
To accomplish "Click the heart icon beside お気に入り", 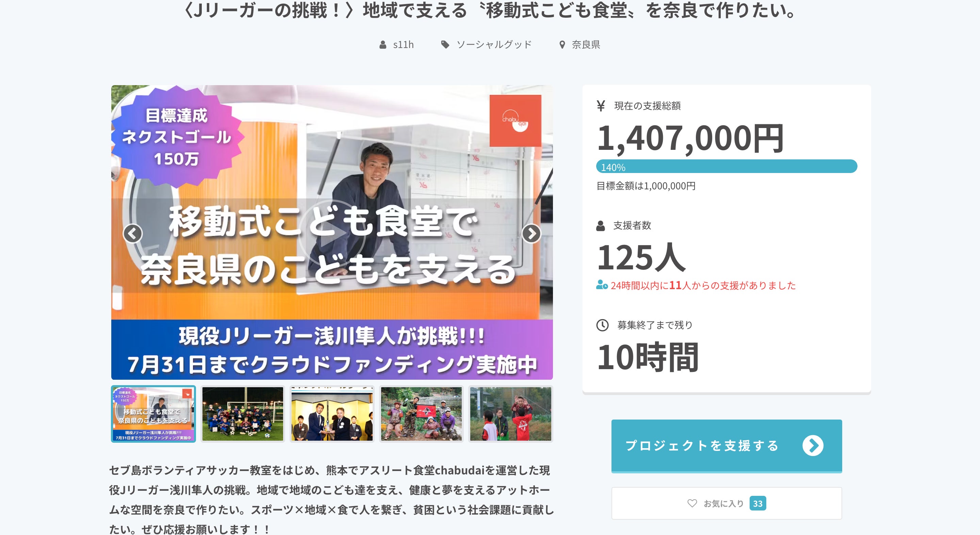I will [692, 503].
